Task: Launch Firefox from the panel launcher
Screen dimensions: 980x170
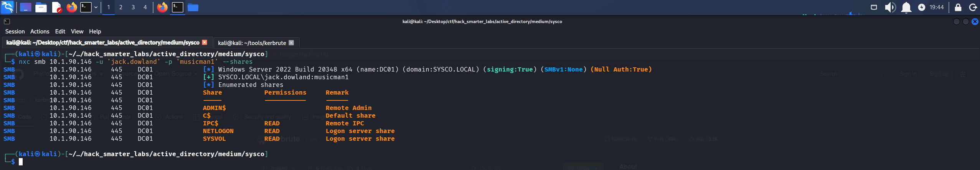Action: (x=71, y=7)
